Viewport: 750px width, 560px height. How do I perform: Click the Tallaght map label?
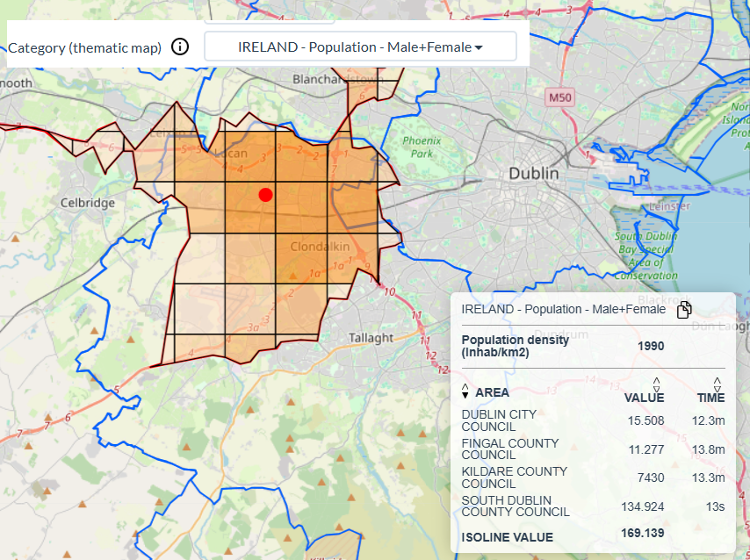(x=371, y=338)
